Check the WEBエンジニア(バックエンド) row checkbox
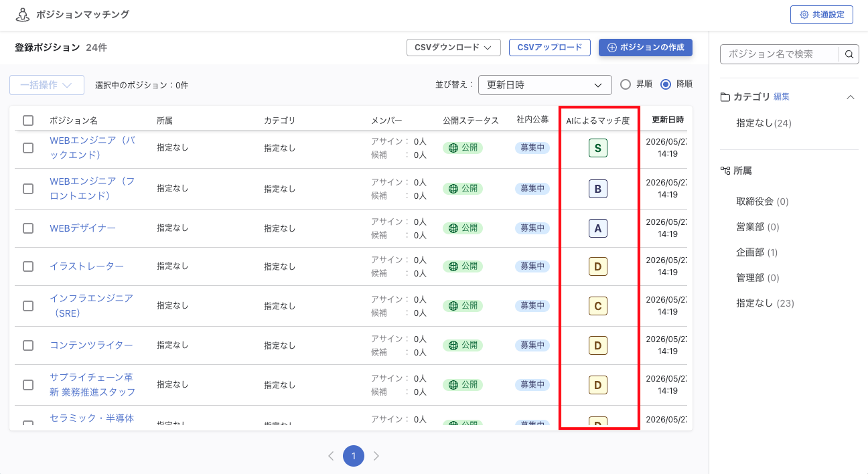Screen dimensions: 868x474 tap(28, 148)
